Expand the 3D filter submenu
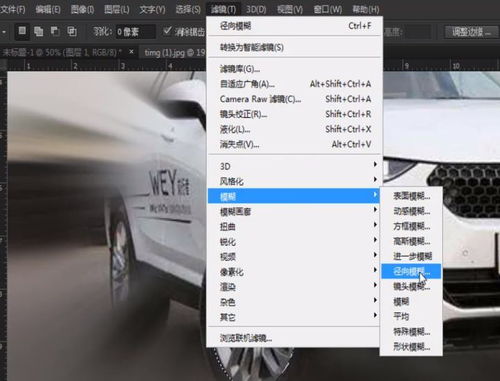Screen dimensions: 500x381 (294, 166)
